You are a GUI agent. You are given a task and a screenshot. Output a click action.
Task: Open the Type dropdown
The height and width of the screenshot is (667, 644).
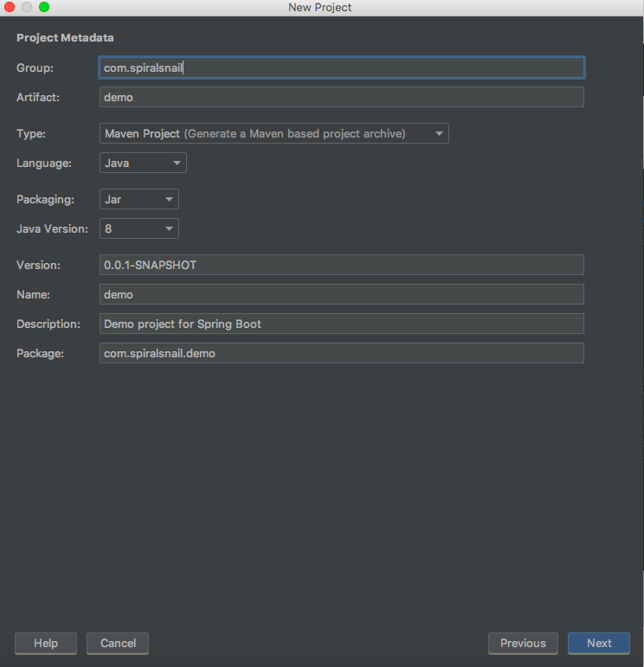(274, 133)
